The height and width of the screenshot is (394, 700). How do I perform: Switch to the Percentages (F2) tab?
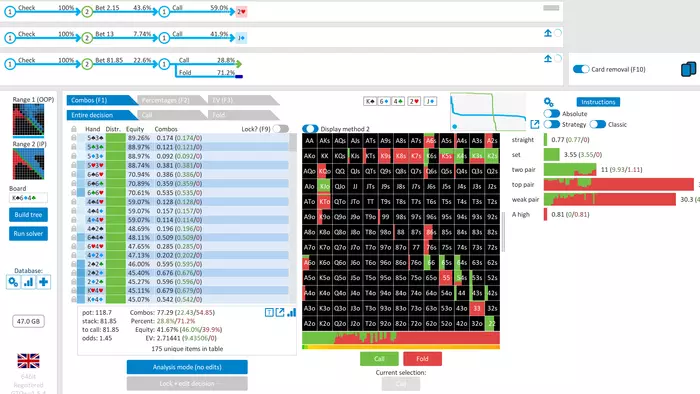tap(171, 100)
